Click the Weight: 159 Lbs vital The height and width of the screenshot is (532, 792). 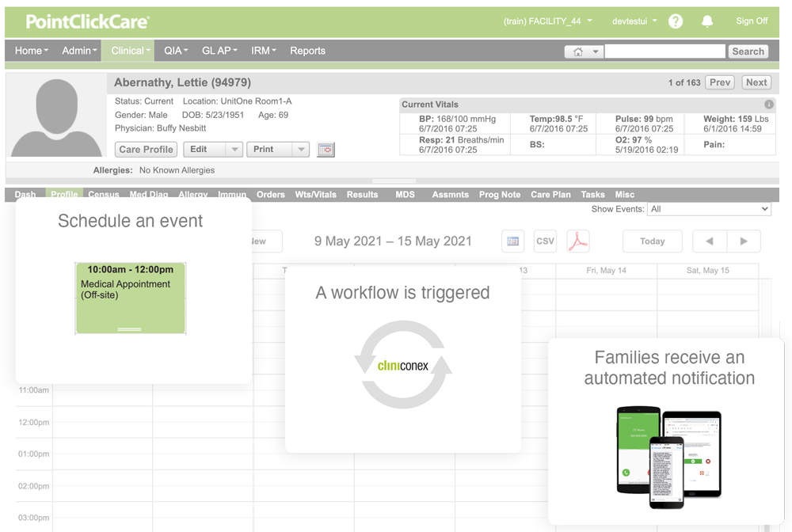click(736, 119)
